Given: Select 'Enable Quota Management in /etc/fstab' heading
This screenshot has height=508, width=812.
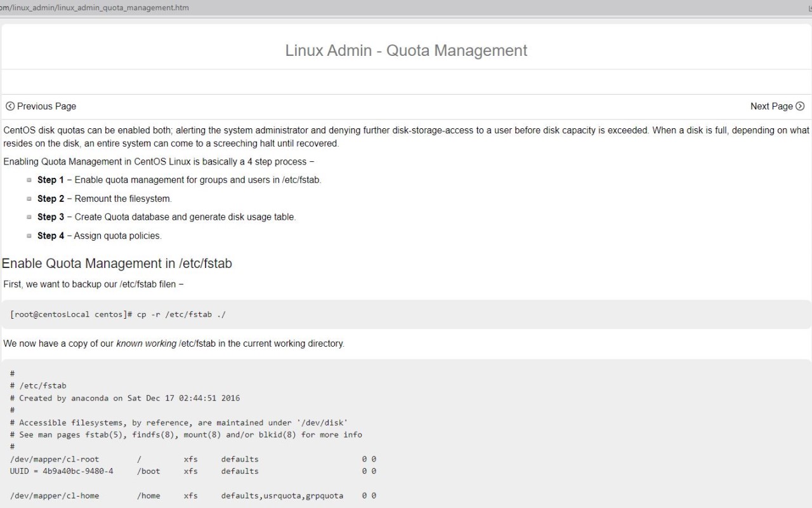Looking at the screenshot, I should tap(117, 264).
